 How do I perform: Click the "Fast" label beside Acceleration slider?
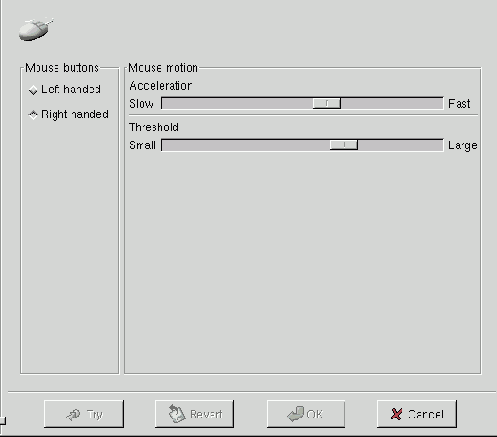459,104
